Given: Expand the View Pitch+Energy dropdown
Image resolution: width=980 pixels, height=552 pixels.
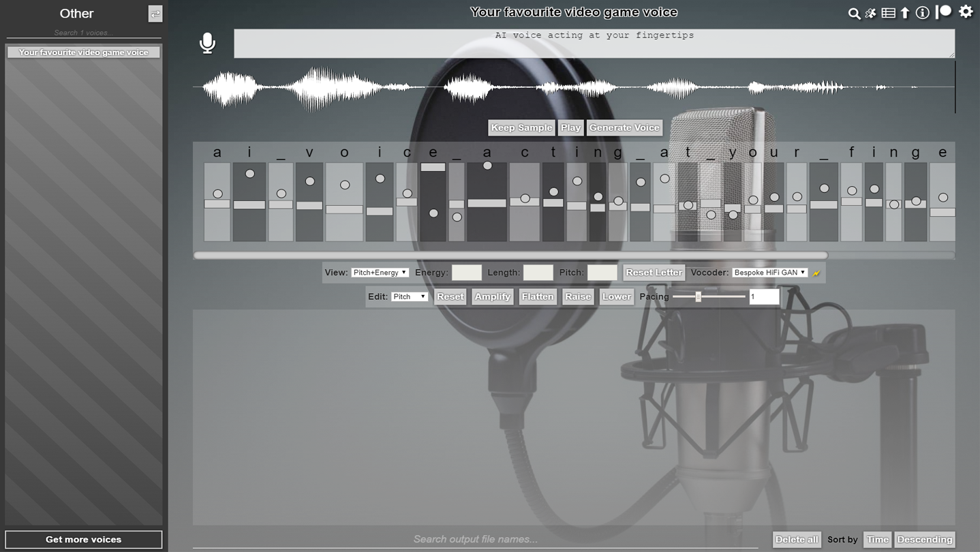Looking at the screenshot, I should pos(380,273).
